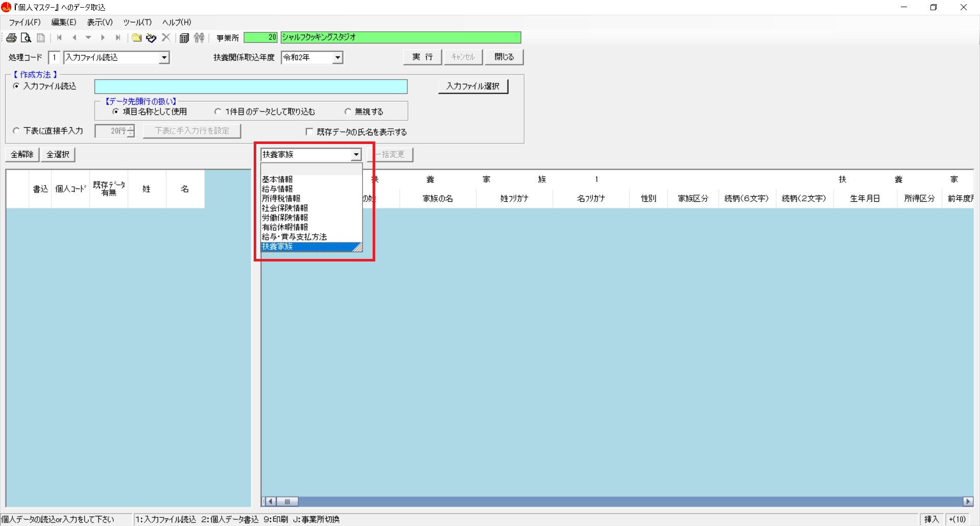The width and height of the screenshot is (980, 526).
Task: Click the people office-switch icon
Action: click(x=199, y=38)
